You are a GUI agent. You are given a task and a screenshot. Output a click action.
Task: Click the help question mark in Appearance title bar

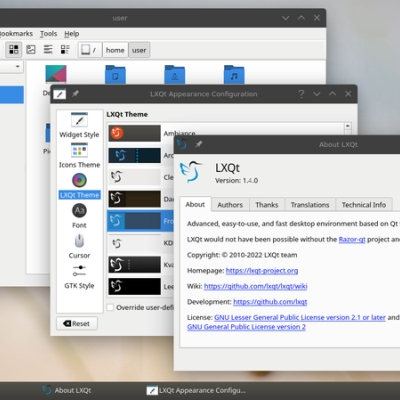tap(301, 94)
